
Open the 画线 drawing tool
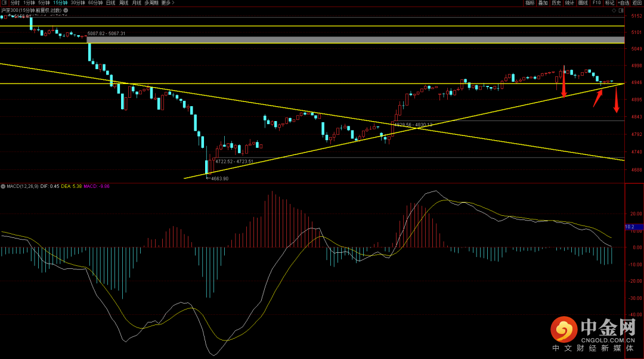(583, 3)
